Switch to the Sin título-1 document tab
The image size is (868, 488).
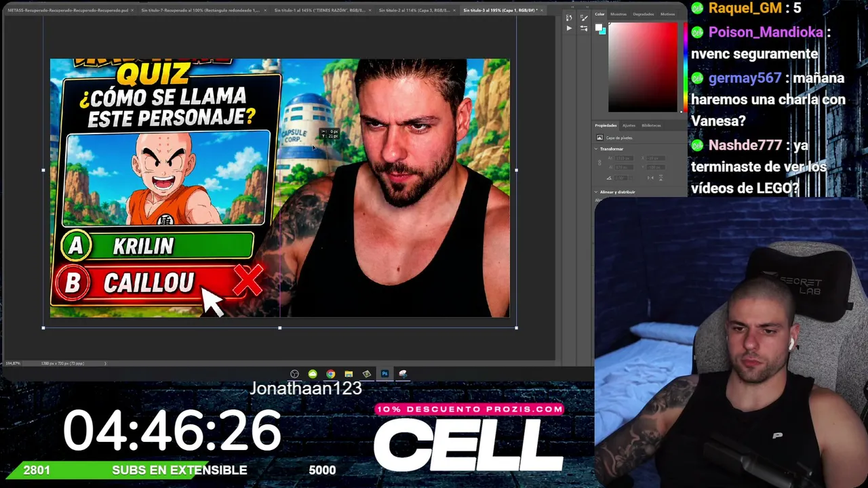319,10
